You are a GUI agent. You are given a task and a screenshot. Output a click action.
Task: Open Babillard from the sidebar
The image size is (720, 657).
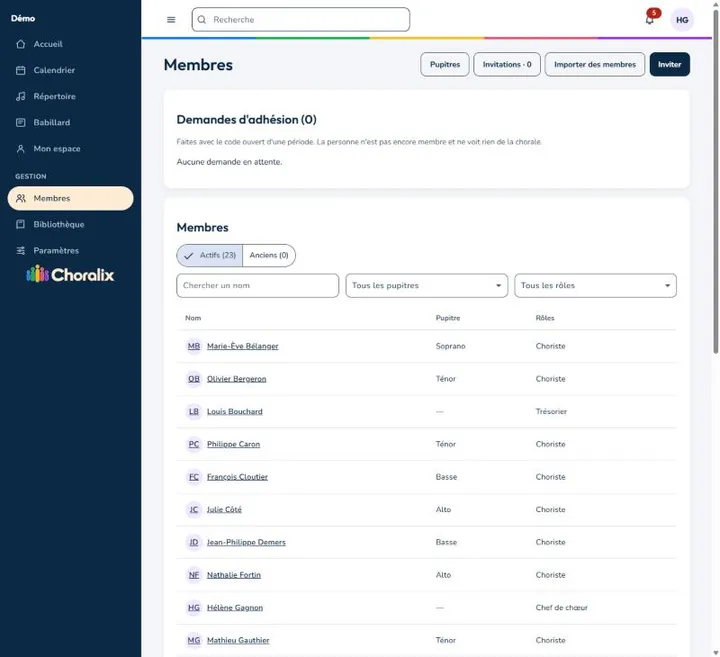tap(70, 123)
